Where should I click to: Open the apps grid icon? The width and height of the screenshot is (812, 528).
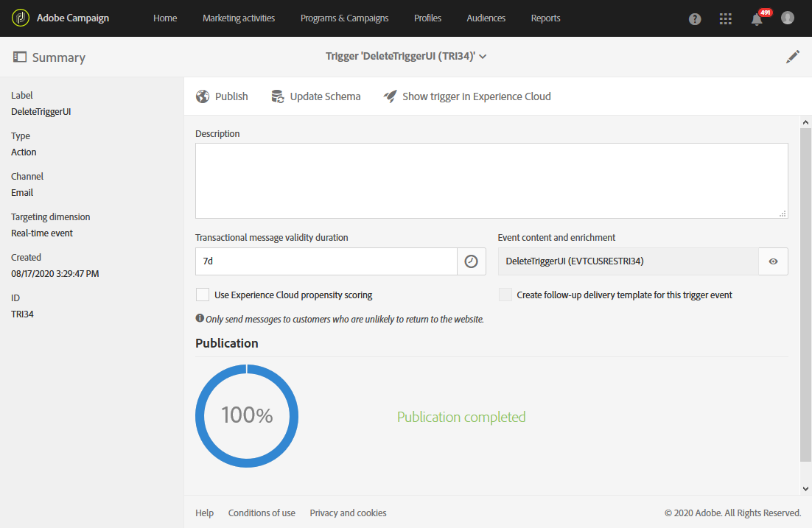click(x=726, y=19)
